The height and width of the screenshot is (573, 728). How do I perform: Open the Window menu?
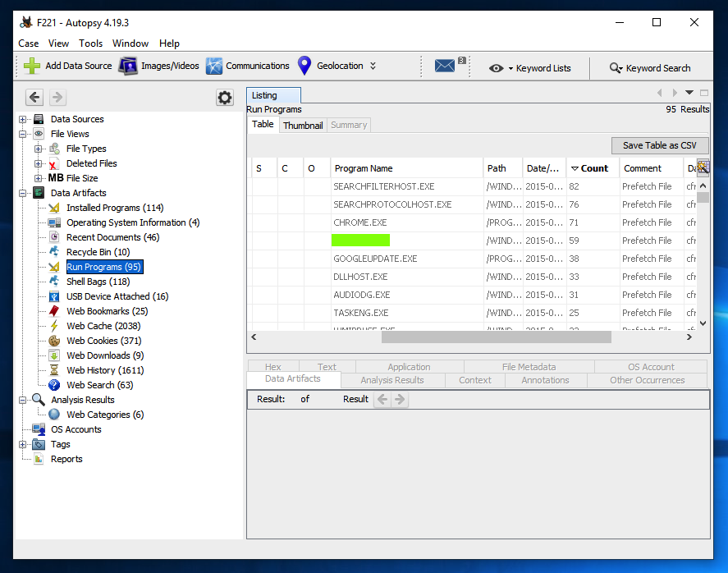130,44
